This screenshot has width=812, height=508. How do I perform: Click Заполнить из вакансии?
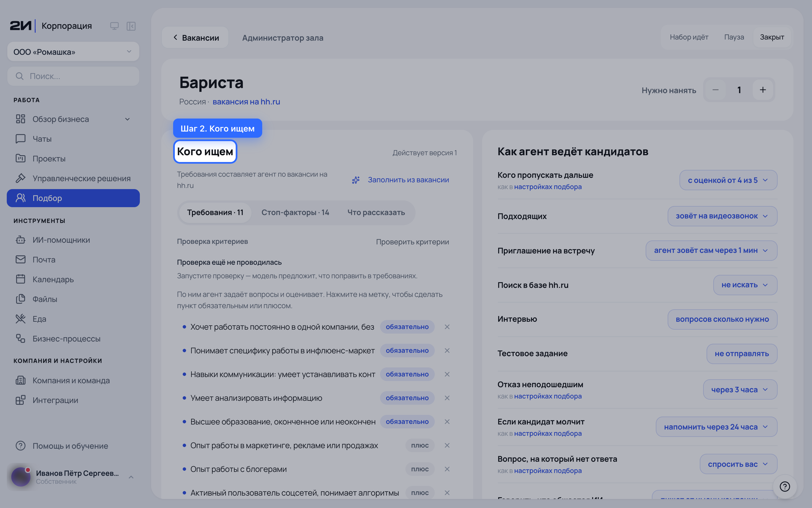tap(400, 180)
